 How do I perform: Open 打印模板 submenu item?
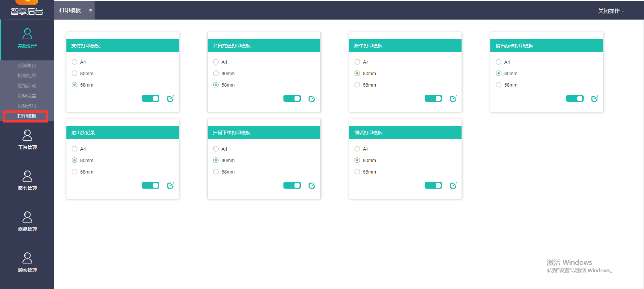pos(27,116)
